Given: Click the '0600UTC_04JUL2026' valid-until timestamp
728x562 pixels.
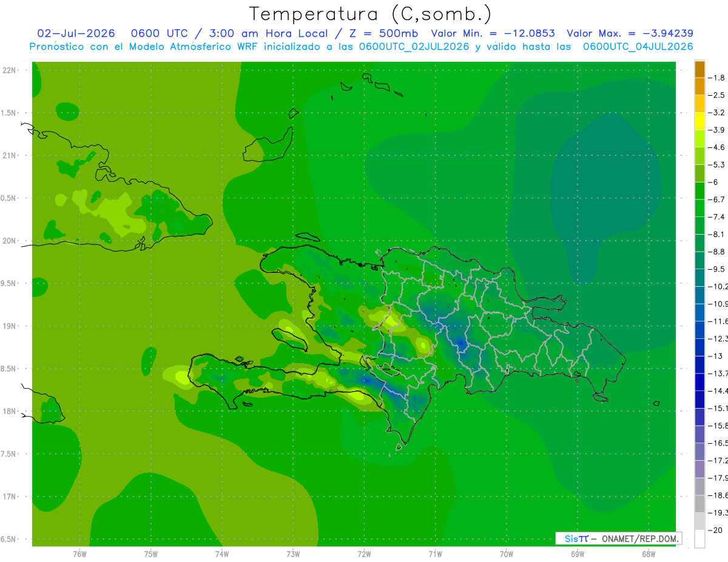Looking at the screenshot, I should tap(638, 47).
